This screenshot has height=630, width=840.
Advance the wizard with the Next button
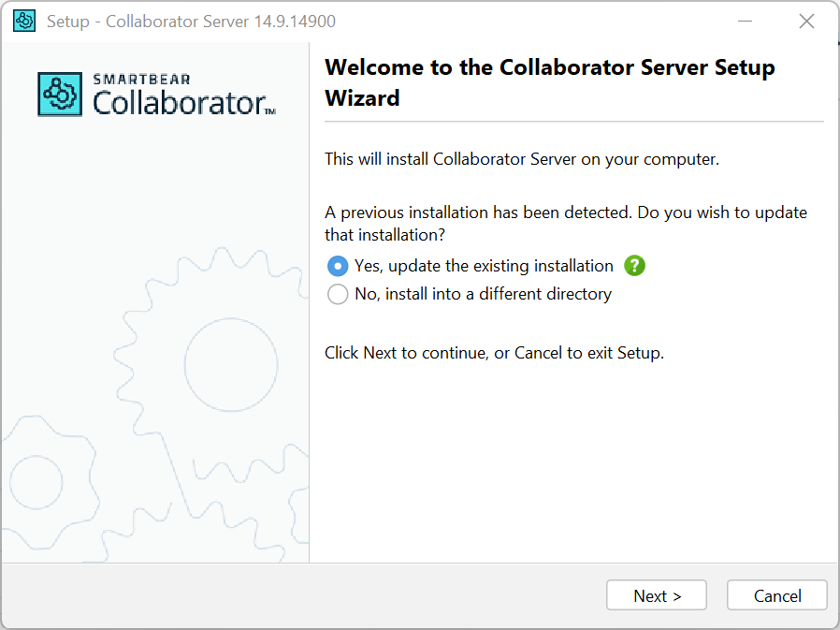[656, 595]
